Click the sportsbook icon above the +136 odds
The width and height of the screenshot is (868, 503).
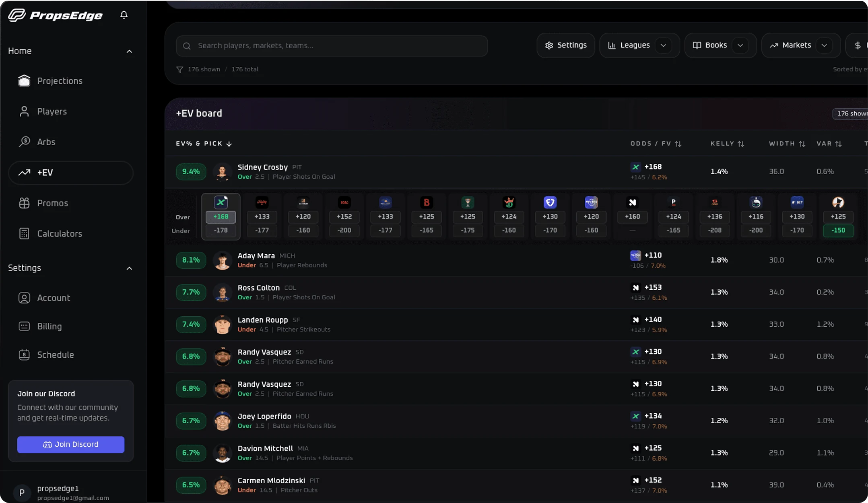[715, 202]
